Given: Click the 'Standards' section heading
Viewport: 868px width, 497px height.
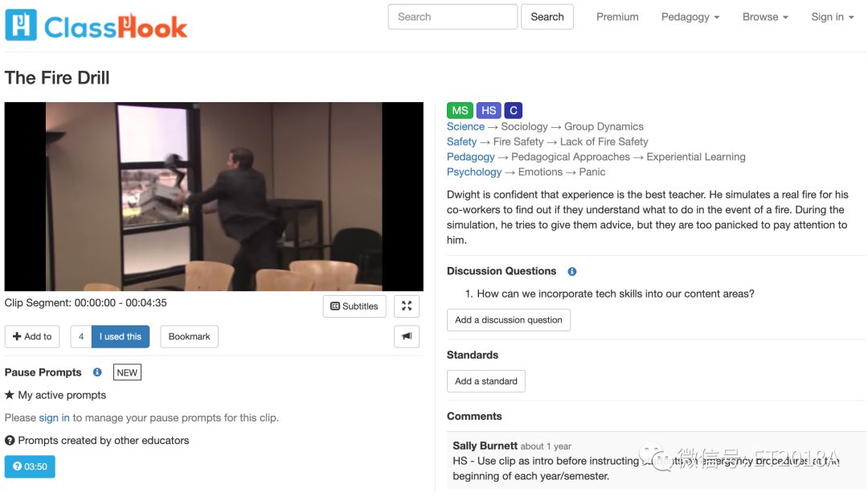Looking at the screenshot, I should [x=473, y=355].
